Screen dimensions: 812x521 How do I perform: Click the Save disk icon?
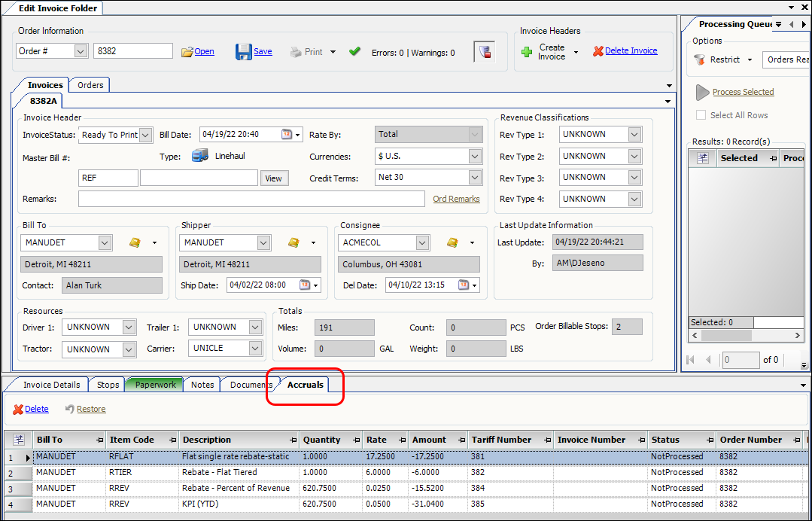point(243,52)
